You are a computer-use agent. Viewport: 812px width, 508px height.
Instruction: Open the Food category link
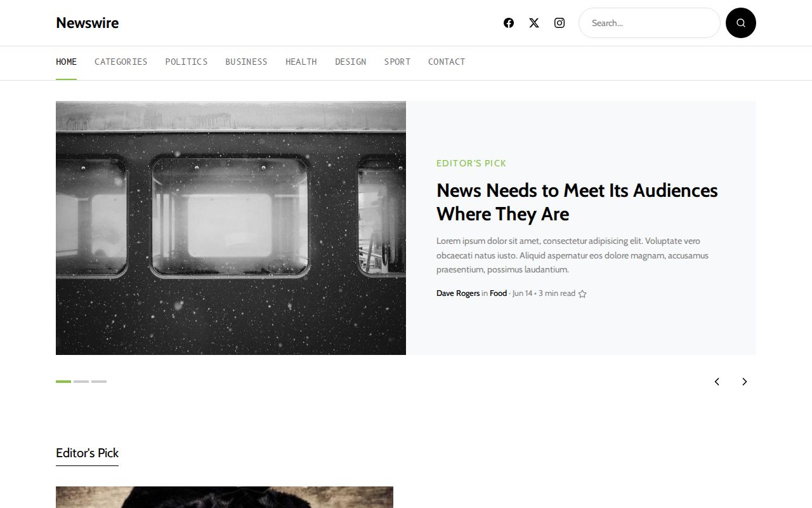pos(498,293)
